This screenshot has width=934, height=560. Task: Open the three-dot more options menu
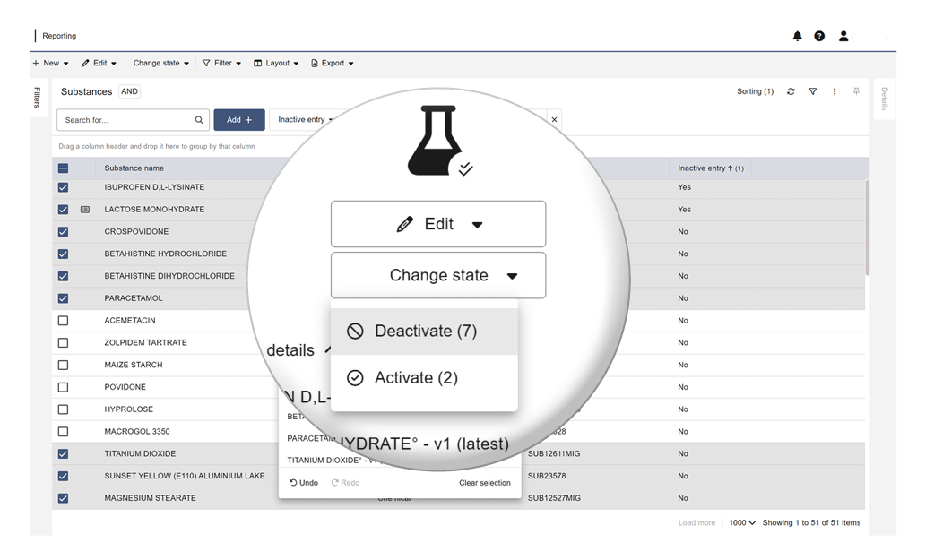[x=835, y=91]
